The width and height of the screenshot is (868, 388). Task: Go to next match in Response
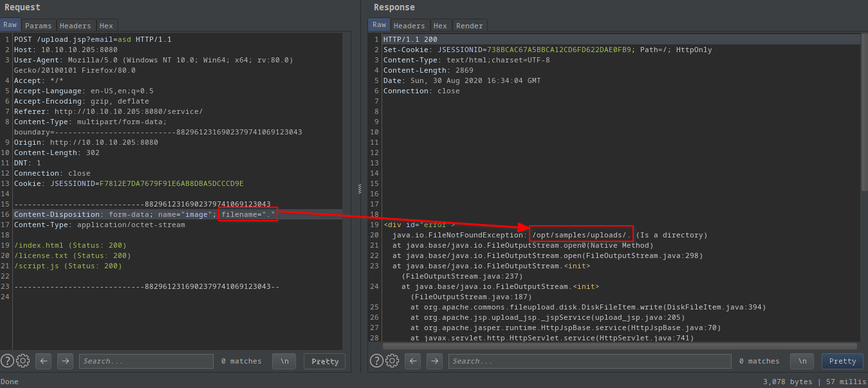[434, 361]
